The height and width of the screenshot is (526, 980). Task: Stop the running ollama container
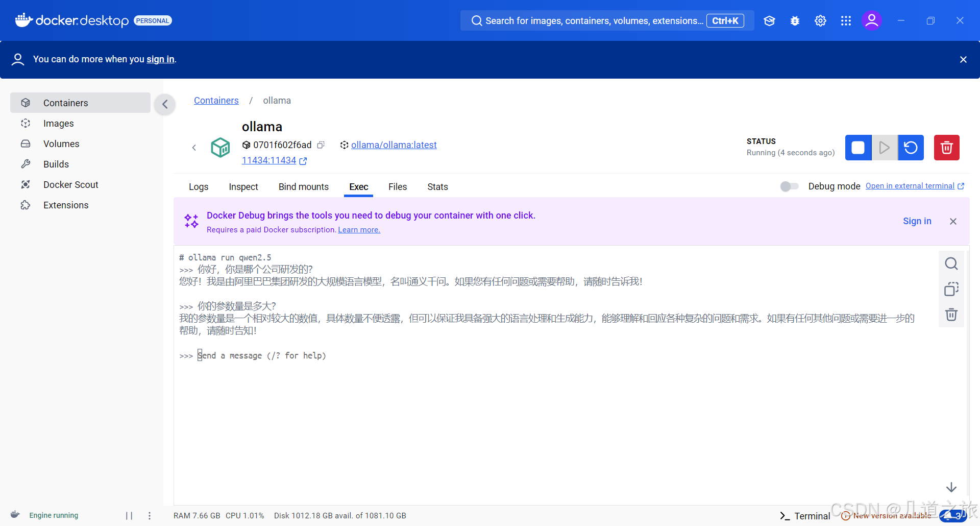(858, 148)
